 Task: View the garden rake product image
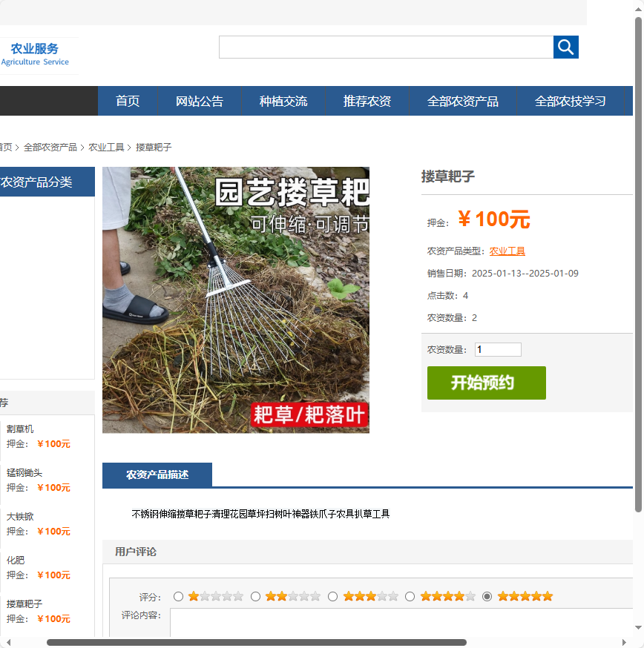click(x=235, y=300)
